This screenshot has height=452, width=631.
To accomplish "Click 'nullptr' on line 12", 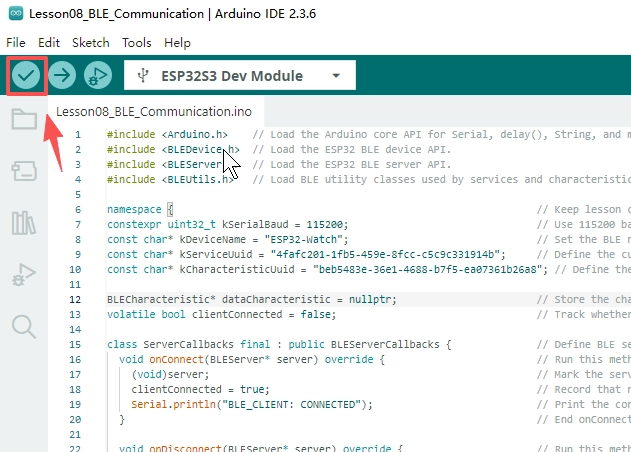I will point(370,299).
